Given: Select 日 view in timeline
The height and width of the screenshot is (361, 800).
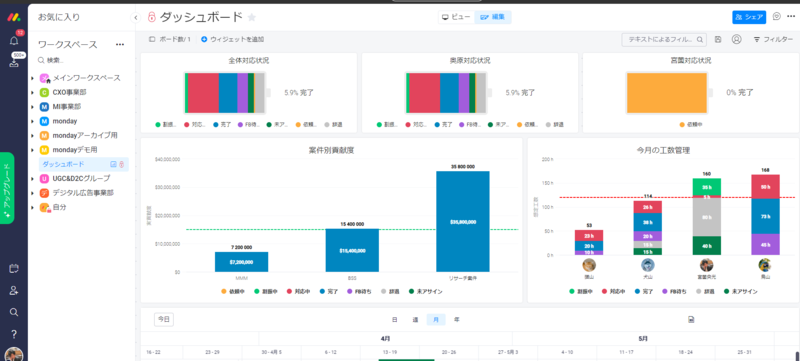Looking at the screenshot, I should 394,320.
